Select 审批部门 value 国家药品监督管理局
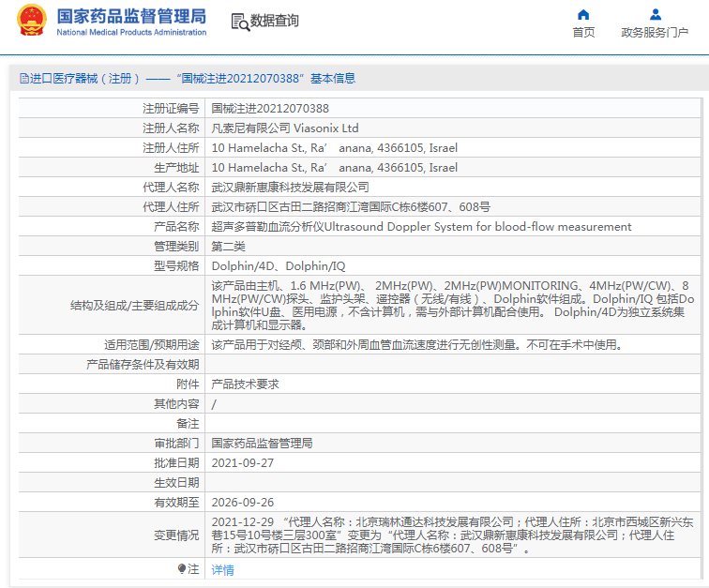 point(262,444)
